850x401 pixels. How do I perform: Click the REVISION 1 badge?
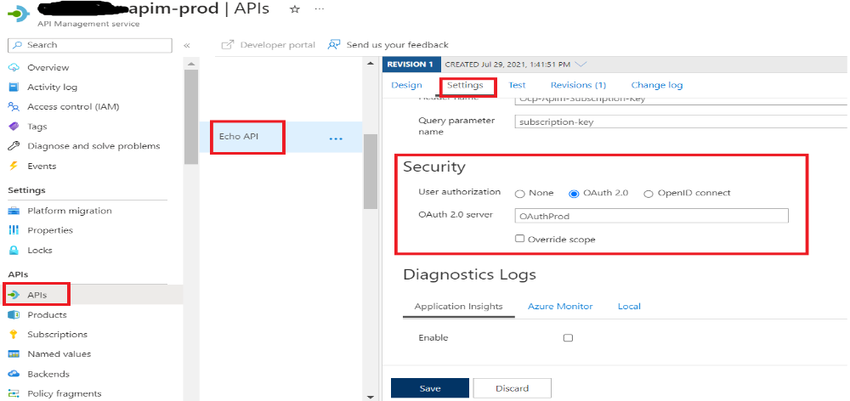click(x=412, y=64)
